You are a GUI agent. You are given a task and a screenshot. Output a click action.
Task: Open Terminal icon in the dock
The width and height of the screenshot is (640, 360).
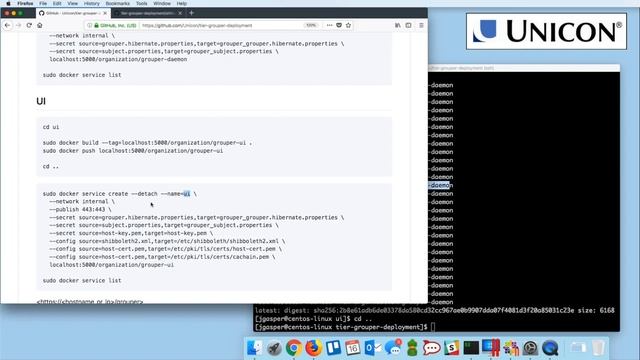click(x=471, y=348)
